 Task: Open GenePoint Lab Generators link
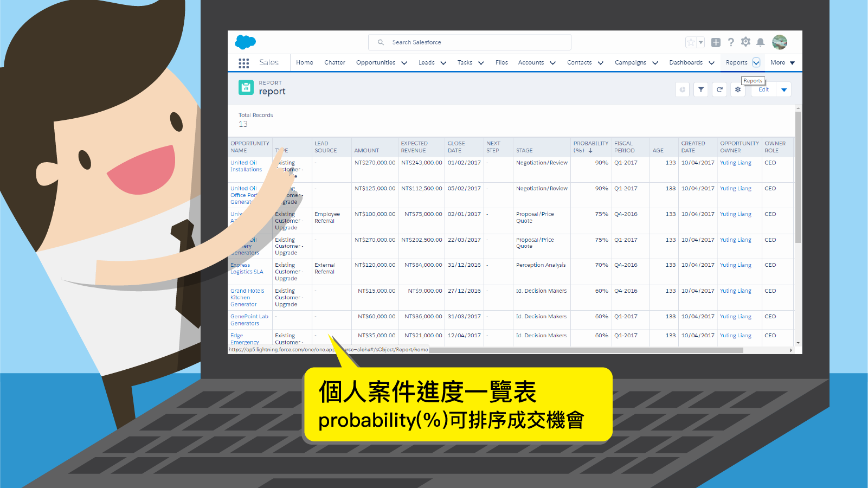[x=249, y=320]
